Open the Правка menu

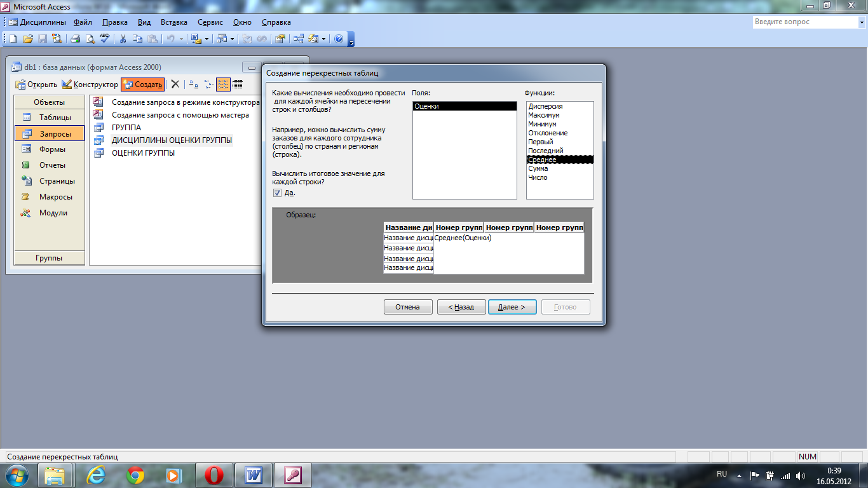115,22
